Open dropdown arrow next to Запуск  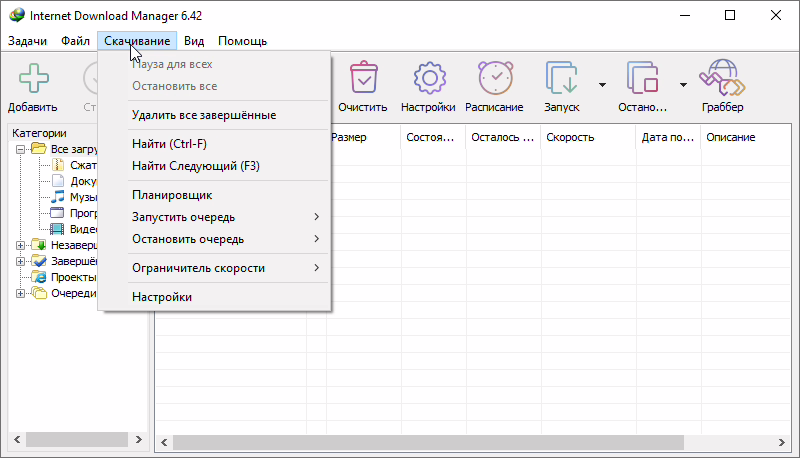(x=602, y=85)
